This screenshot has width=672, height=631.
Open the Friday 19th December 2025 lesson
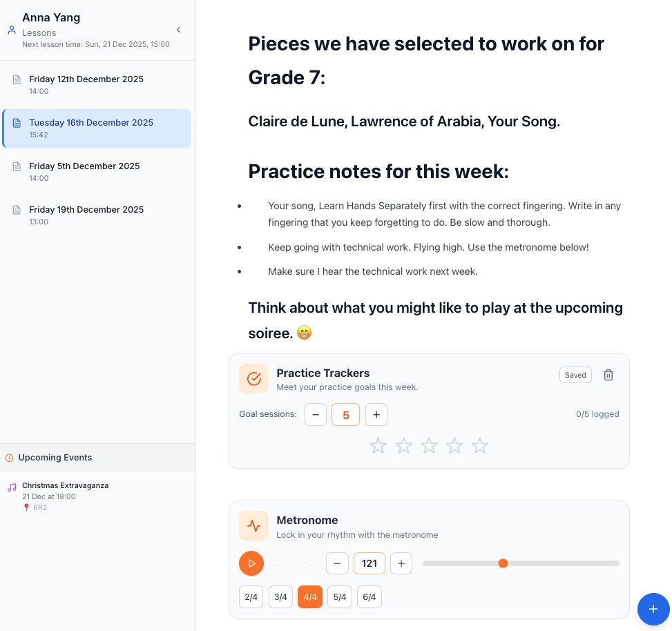[x=86, y=215]
